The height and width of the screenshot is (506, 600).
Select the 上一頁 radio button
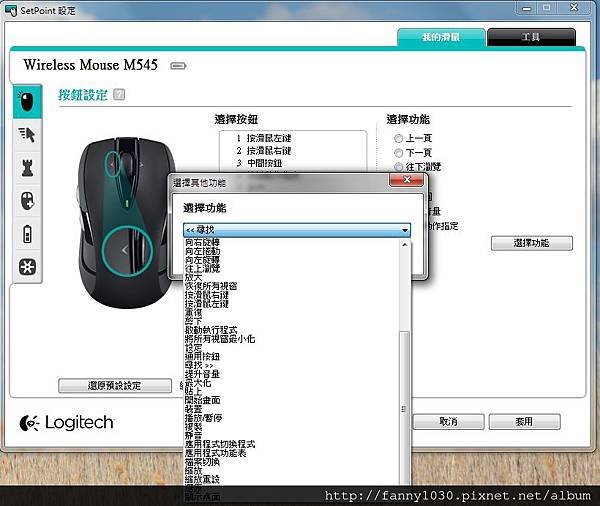coord(398,138)
